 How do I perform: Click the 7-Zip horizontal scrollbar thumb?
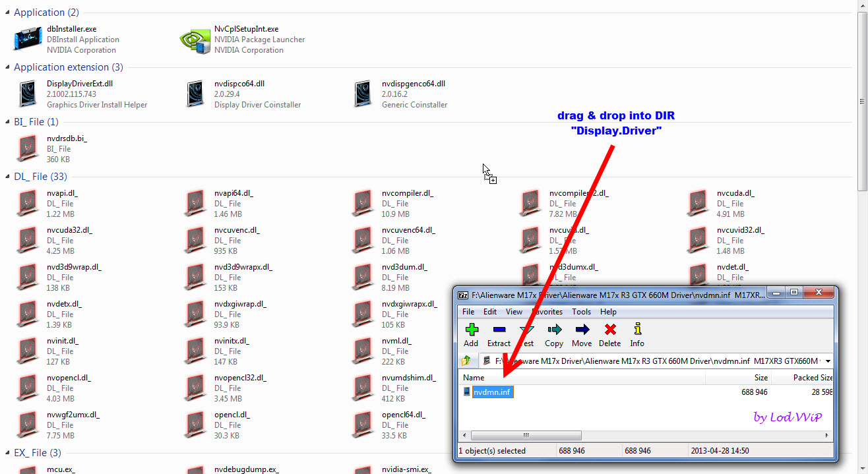(x=526, y=435)
